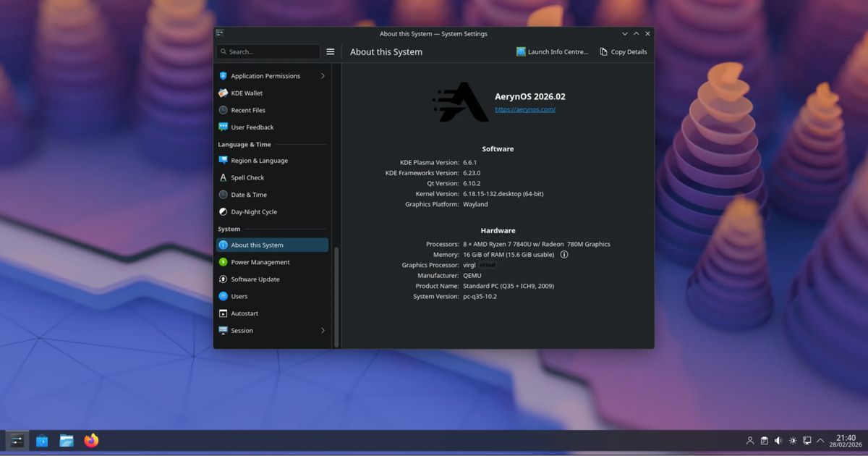Screen dimensions: 868x456
Task: Select the Software Update icon
Action: pos(224,279)
